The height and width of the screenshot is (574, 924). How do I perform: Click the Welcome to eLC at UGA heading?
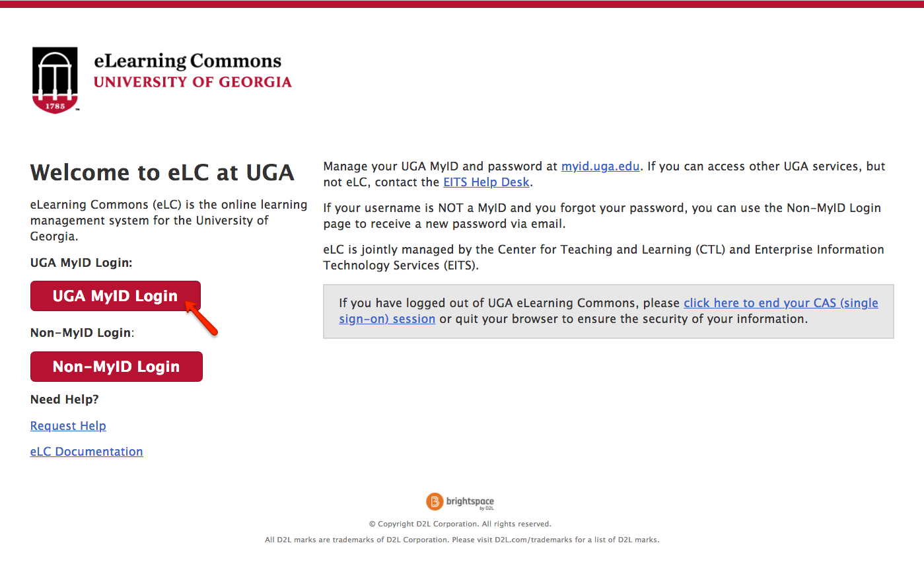(162, 172)
